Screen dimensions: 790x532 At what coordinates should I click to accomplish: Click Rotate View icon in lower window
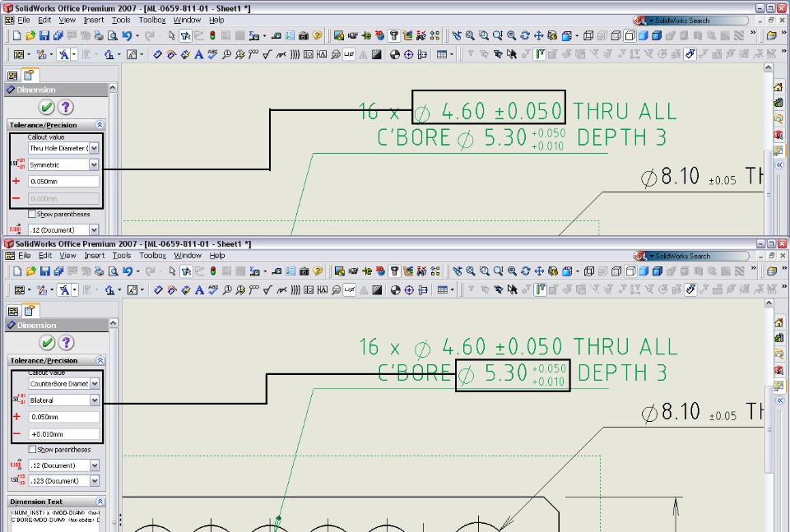click(526, 271)
